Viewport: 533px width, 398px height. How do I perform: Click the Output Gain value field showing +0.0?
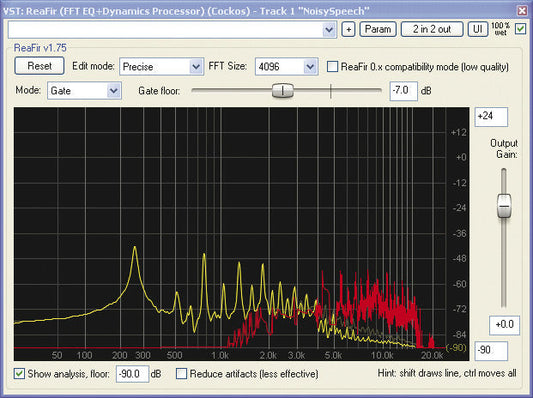tap(504, 325)
